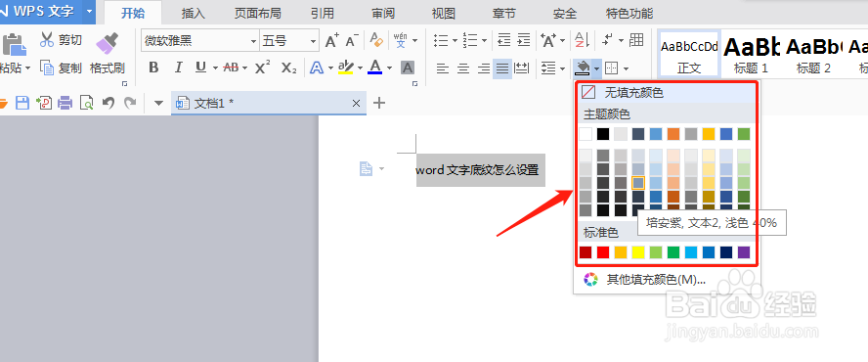The width and height of the screenshot is (868, 362).
Task: Select align left paragraph icon
Action: (442, 68)
